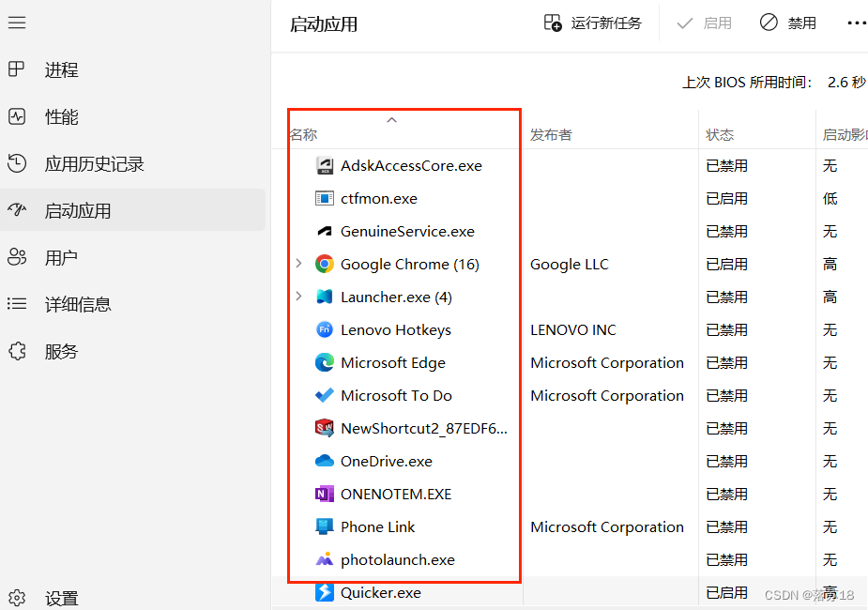
Task: Click the 服务 puzzle icon in sidebar
Action: [17, 351]
